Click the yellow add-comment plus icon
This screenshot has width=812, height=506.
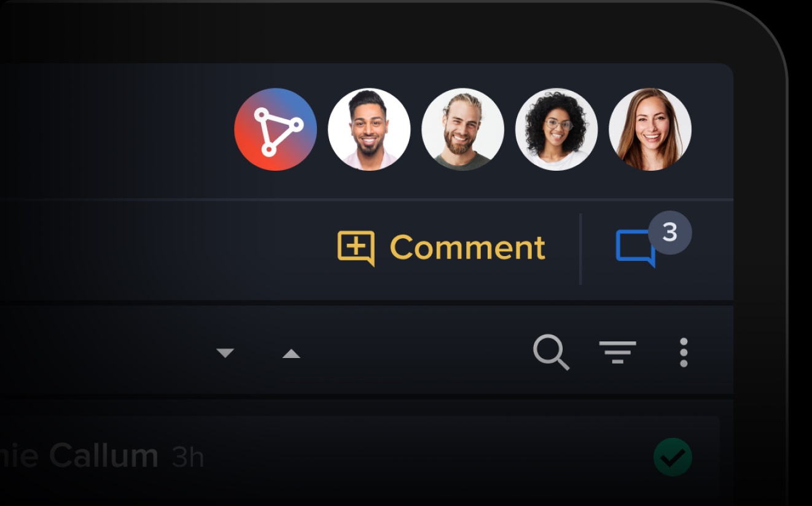point(356,248)
